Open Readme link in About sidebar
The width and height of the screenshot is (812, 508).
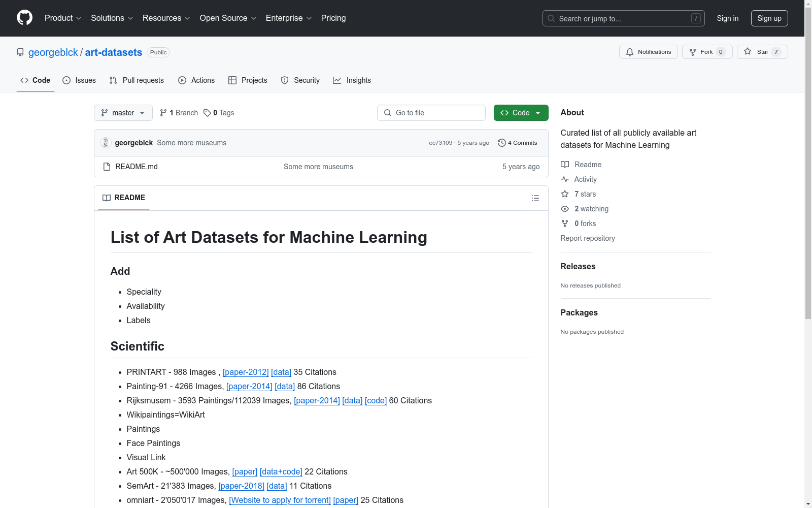[x=581, y=165]
